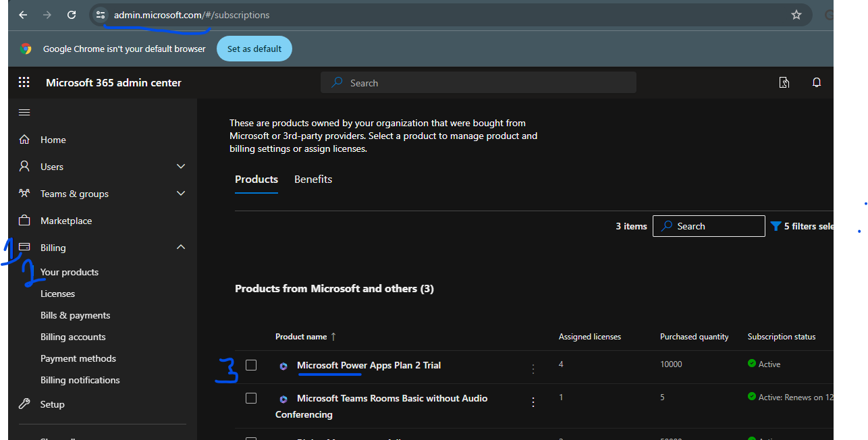This screenshot has width=868, height=440.
Task: Click the Chrome logo in default-browser bar
Action: 26,49
